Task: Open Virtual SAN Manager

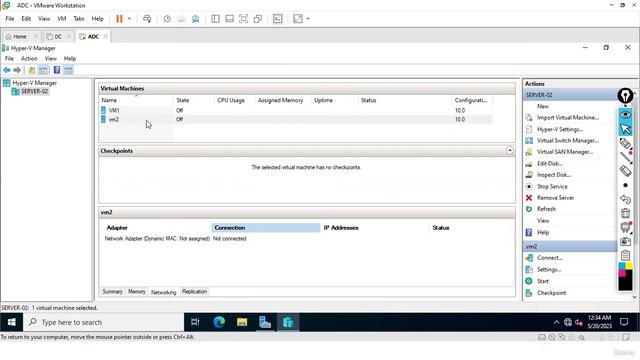Action: (565, 152)
